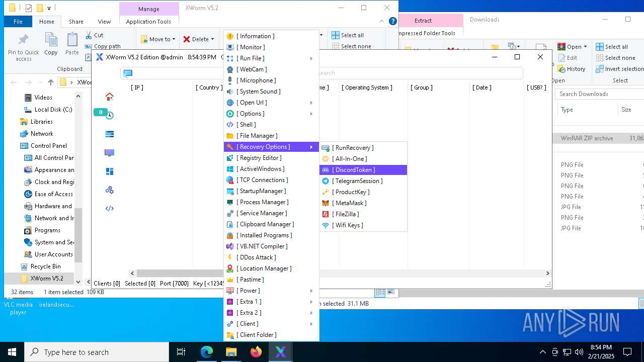Expand the [ Run File ] submenu

pos(271,58)
